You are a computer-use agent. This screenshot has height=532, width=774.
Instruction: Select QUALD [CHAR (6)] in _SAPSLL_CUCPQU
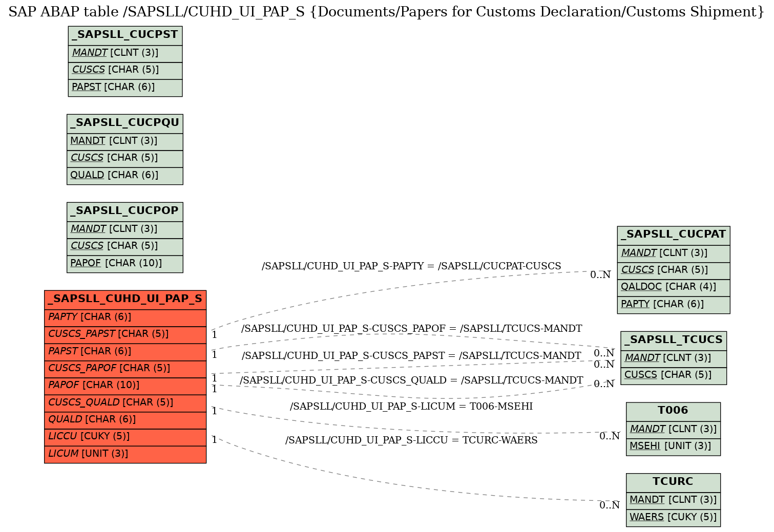[x=125, y=176]
